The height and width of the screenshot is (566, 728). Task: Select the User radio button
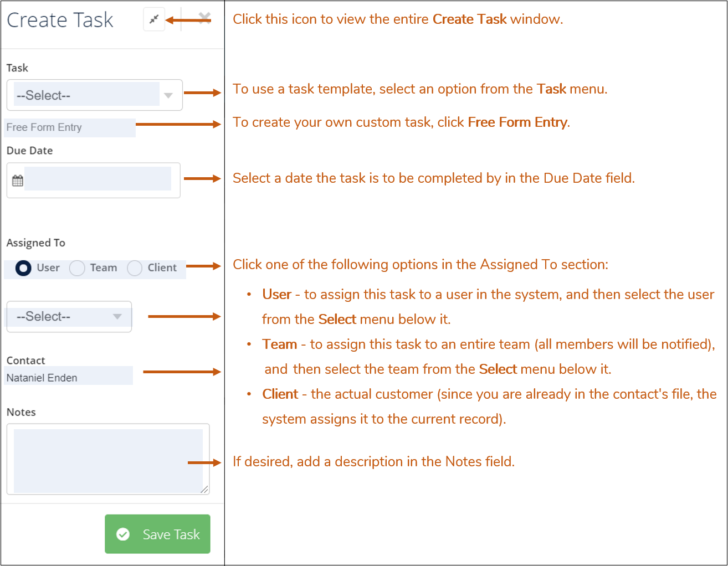[22, 268]
